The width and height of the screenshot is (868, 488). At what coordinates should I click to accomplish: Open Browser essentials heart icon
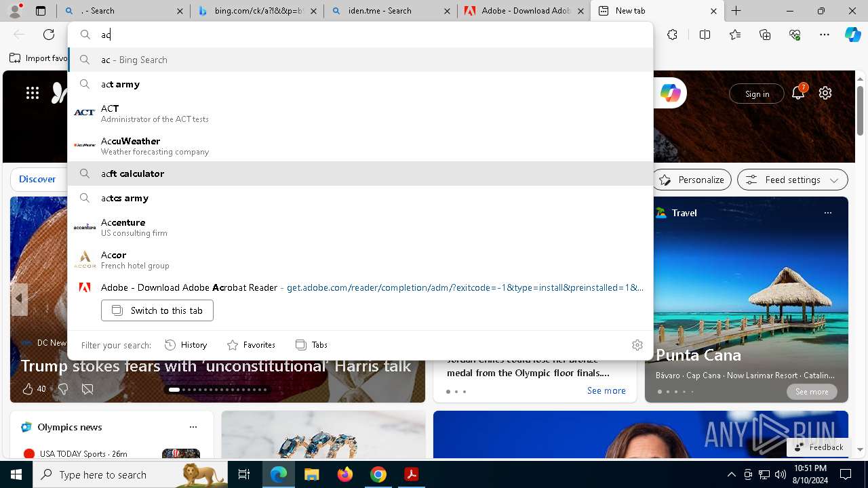click(x=795, y=35)
